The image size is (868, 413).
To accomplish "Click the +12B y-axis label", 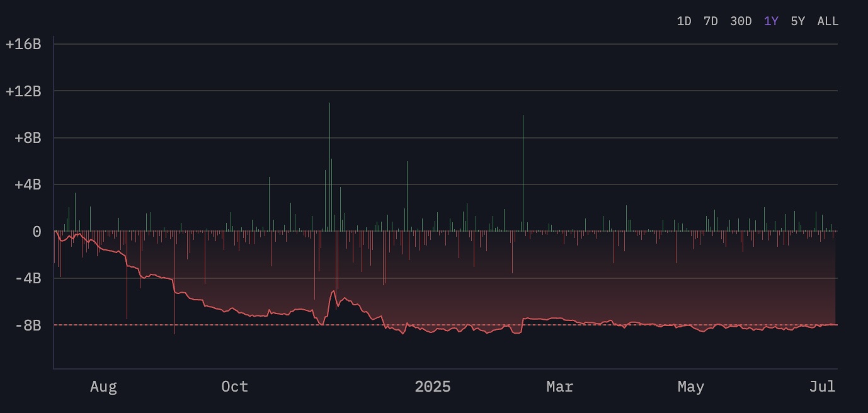I will coord(23,91).
